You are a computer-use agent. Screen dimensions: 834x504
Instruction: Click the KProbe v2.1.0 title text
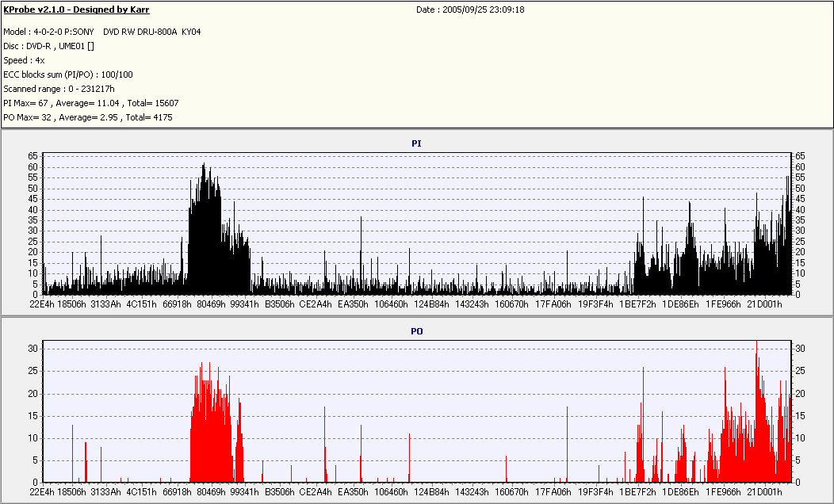(76, 10)
